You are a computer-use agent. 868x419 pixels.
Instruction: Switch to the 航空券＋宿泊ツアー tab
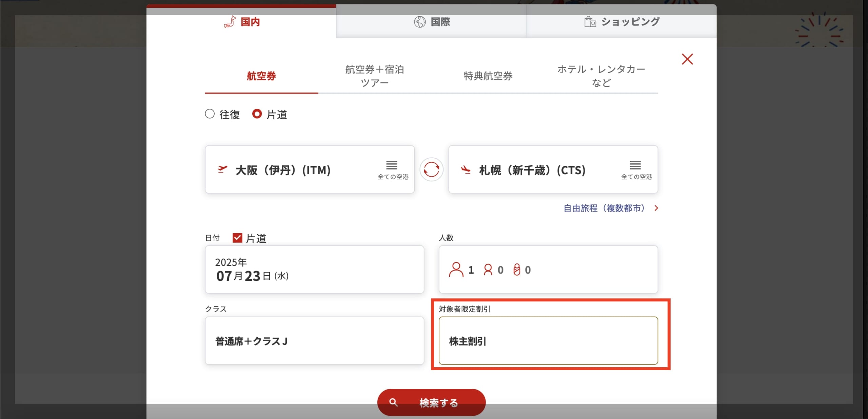click(x=374, y=76)
